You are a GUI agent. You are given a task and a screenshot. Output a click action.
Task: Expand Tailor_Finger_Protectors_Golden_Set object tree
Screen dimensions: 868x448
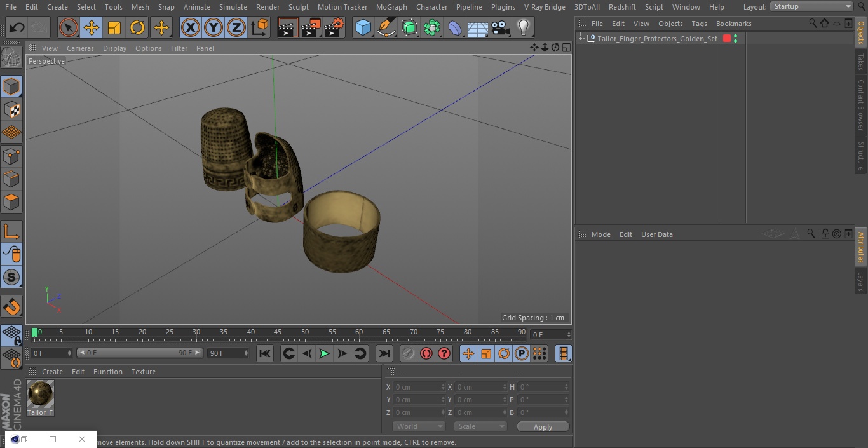coord(580,39)
